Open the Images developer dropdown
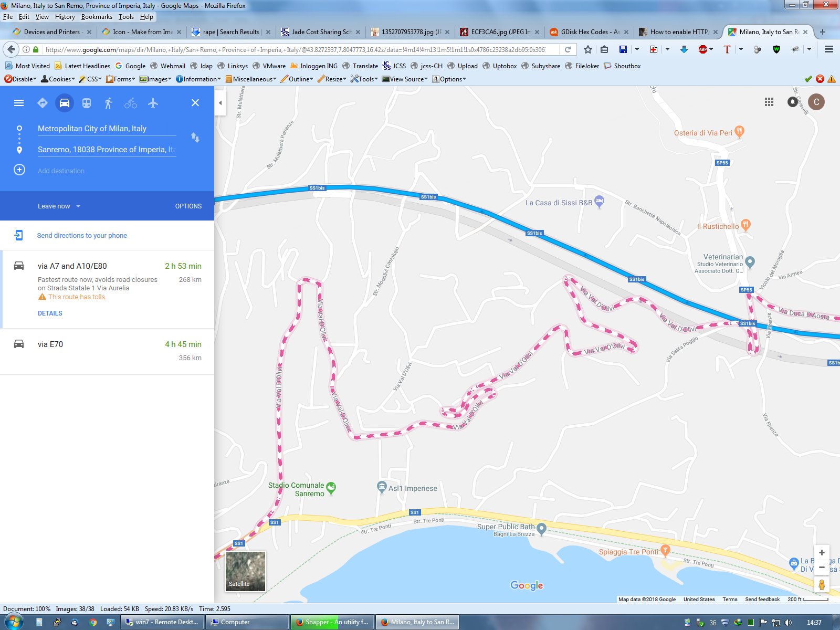Screen dimensions: 840x630 [156, 79]
